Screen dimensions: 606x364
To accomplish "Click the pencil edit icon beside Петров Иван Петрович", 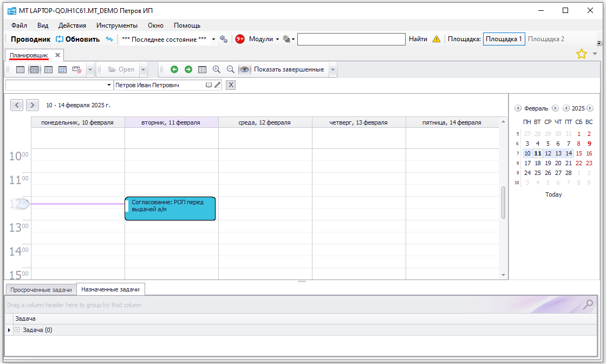I will [218, 85].
